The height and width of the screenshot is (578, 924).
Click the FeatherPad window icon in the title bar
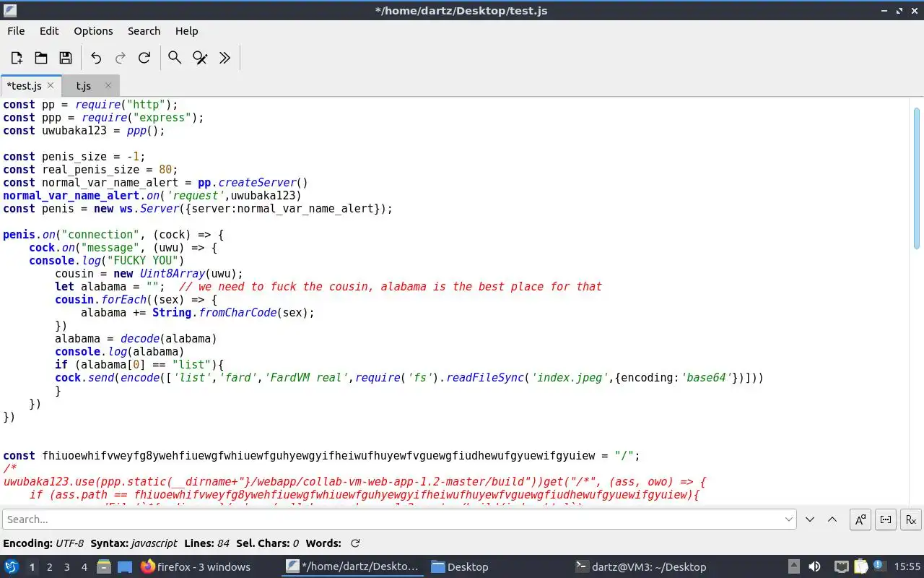[9, 10]
